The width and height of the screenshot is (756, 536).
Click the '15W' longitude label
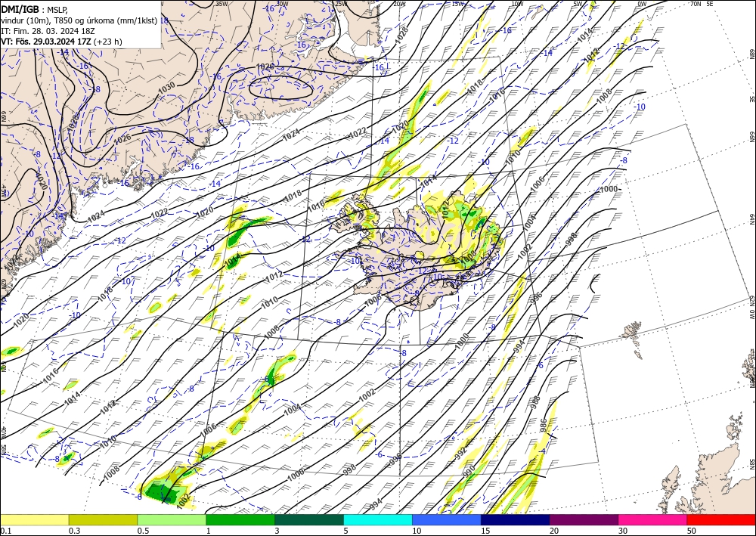[x=457, y=4]
